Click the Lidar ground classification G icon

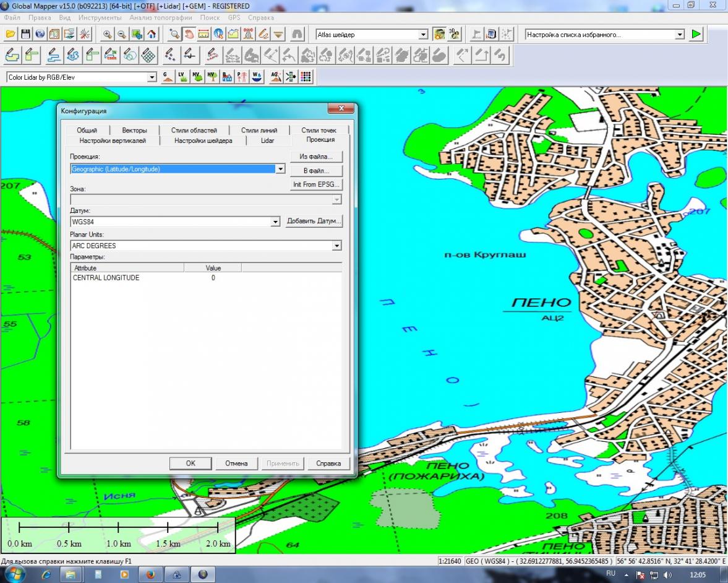pyautogui.click(x=168, y=77)
